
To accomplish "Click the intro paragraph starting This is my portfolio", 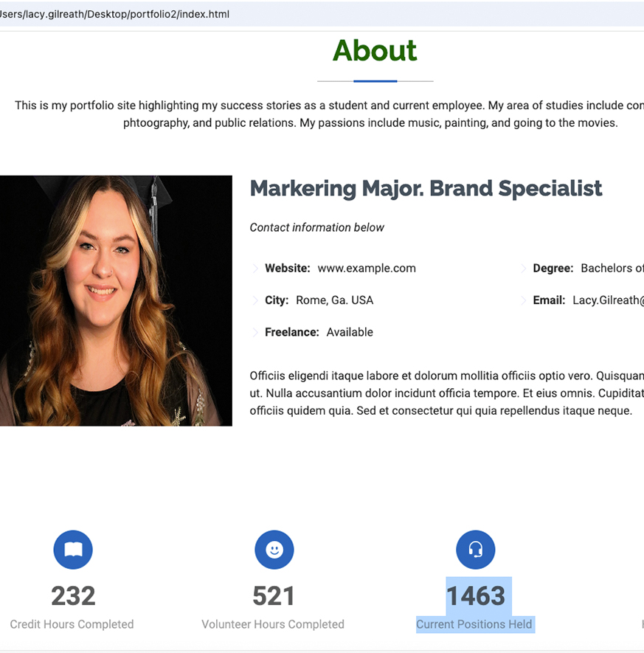I will pyautogui.click(x=329, y=114).
